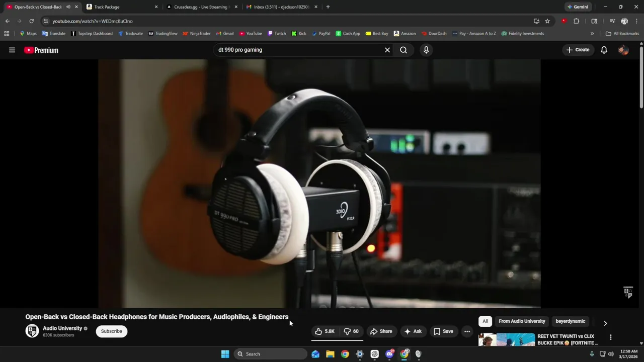This screenshot has height=362, width=644.
Task: Close the Track Package tab
Action: (x=156, y=7)
